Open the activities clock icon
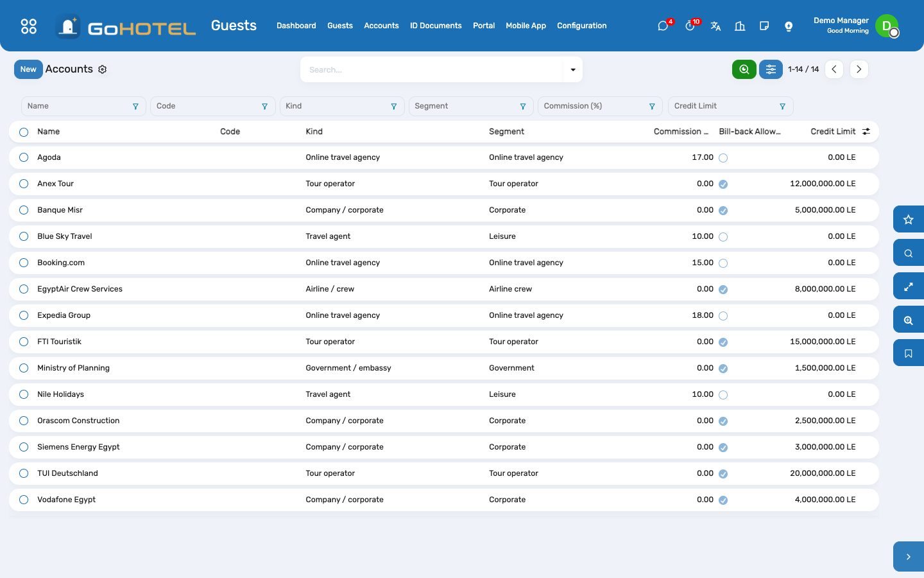 point(690,26)
